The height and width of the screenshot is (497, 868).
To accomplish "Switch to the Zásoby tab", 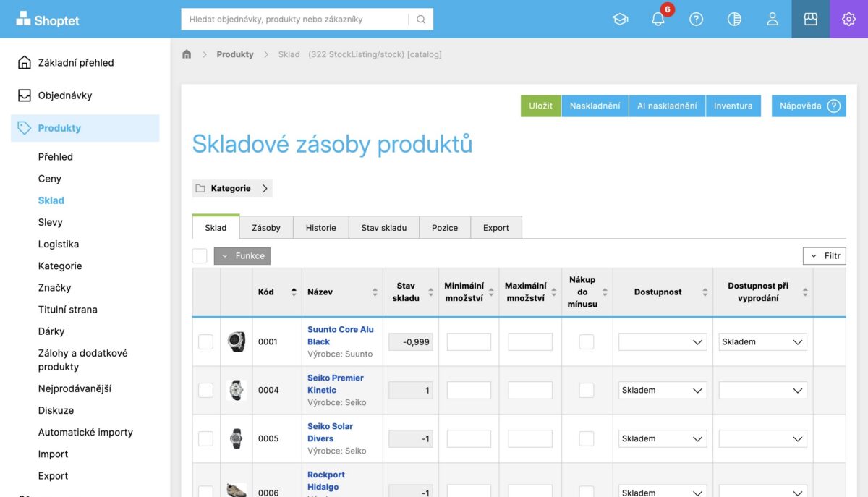I will coord(266,228).
